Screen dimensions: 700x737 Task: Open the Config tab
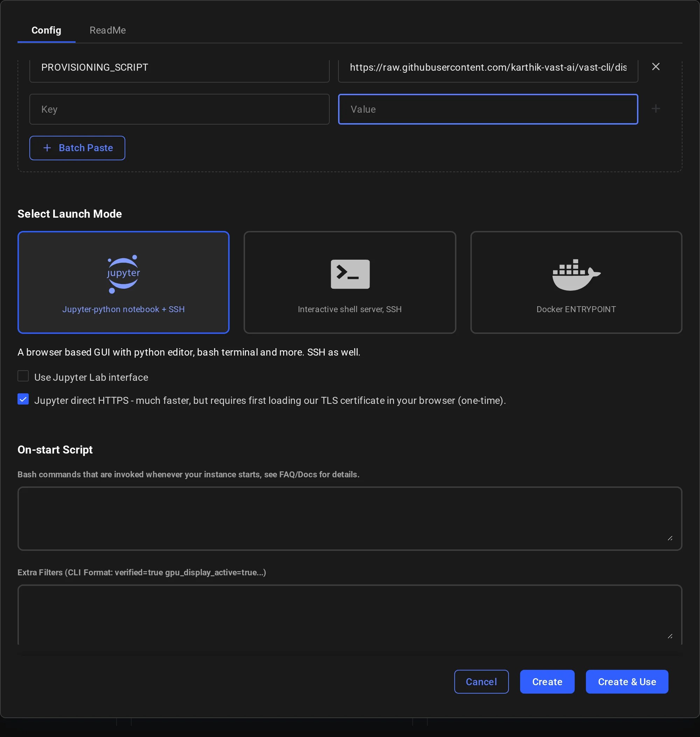pos(46,30)
